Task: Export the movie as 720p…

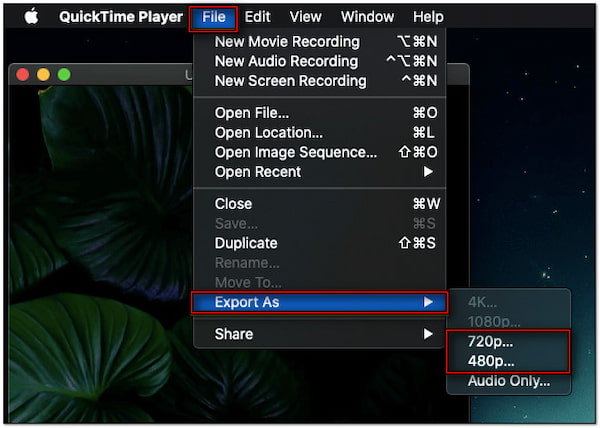Action: [509, 342]
